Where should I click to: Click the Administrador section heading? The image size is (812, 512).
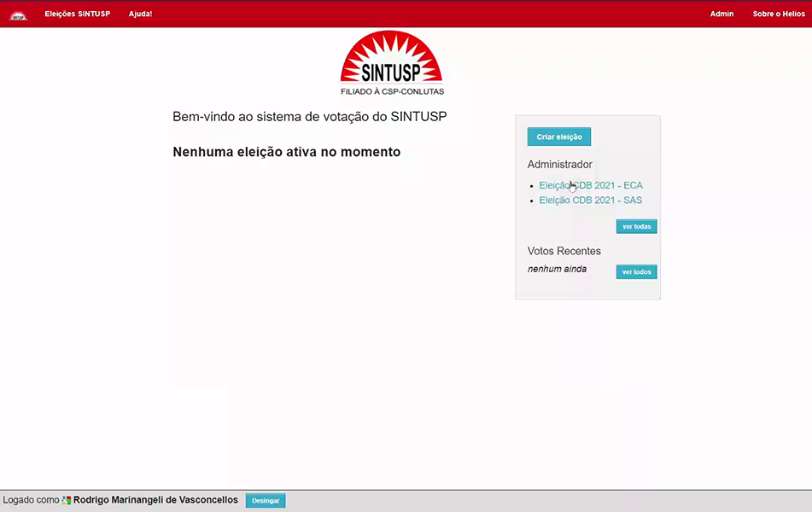click(x=559, y=165)
